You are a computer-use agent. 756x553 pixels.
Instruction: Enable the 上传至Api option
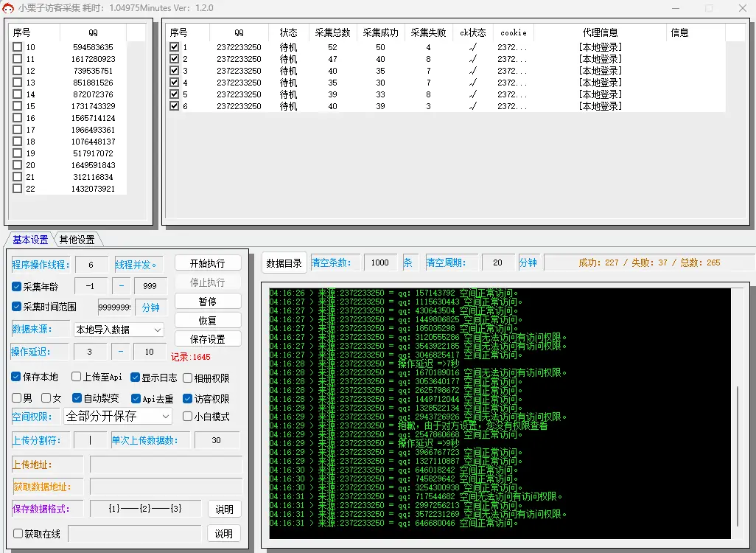(x=76, y=377)
